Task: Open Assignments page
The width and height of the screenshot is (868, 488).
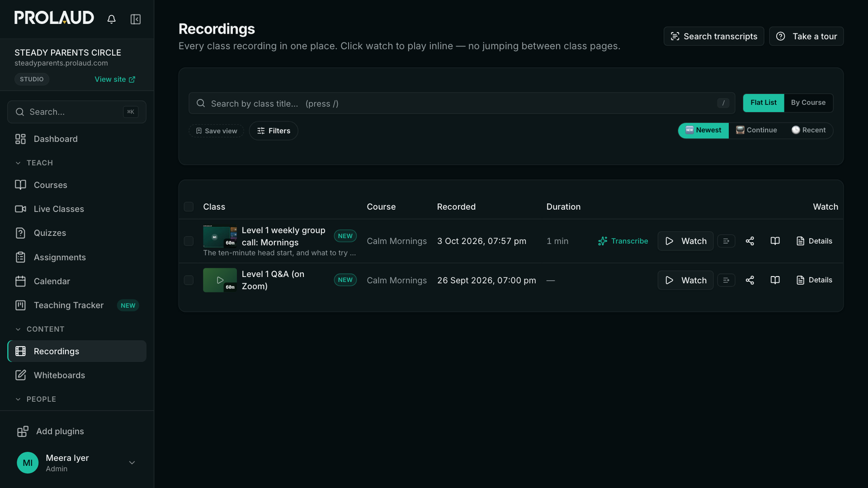Action: point(77,257)
